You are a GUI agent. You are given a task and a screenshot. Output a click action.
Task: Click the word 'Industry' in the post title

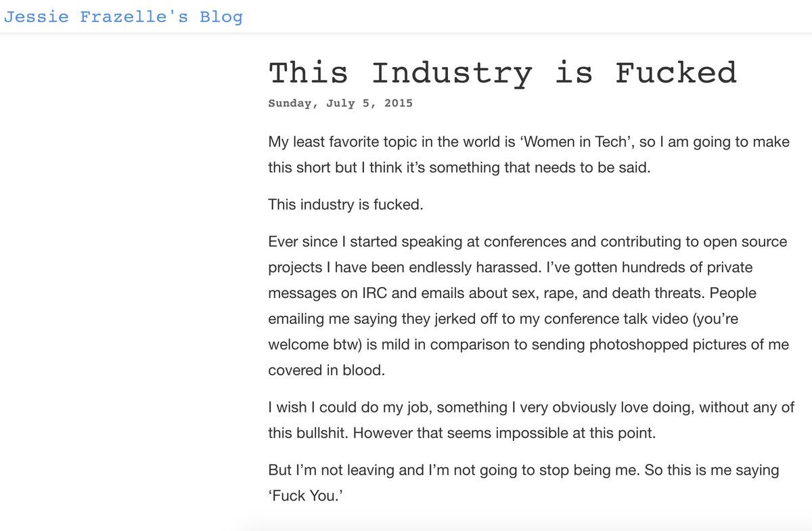pos(451,72)
